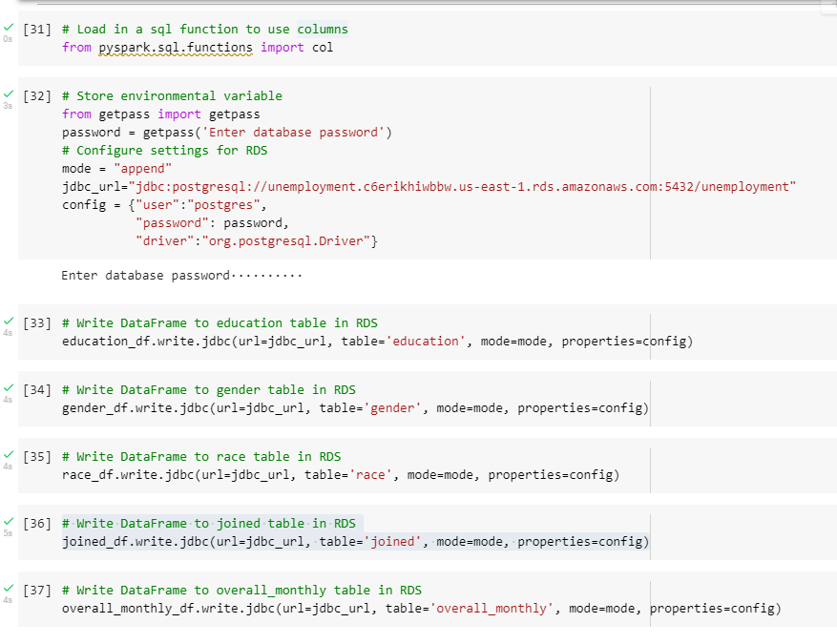Click highlighted 'Write DataFrame to joined table' comment
The image size is (837, 644).
(x=209, y=524)
